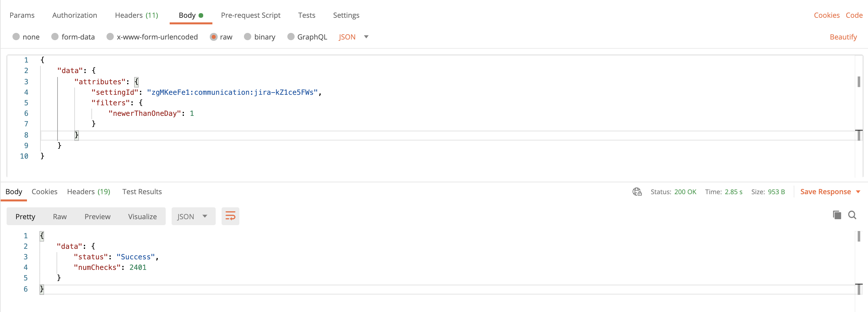Beautify the request body JSON
Viewport: 868px width, 312px height.
(843, 37)
